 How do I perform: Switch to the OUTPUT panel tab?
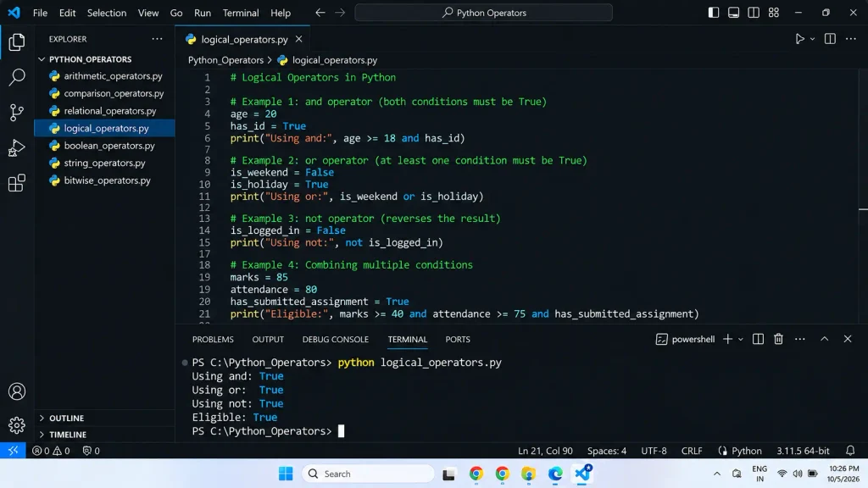click(x=268, y=339)
